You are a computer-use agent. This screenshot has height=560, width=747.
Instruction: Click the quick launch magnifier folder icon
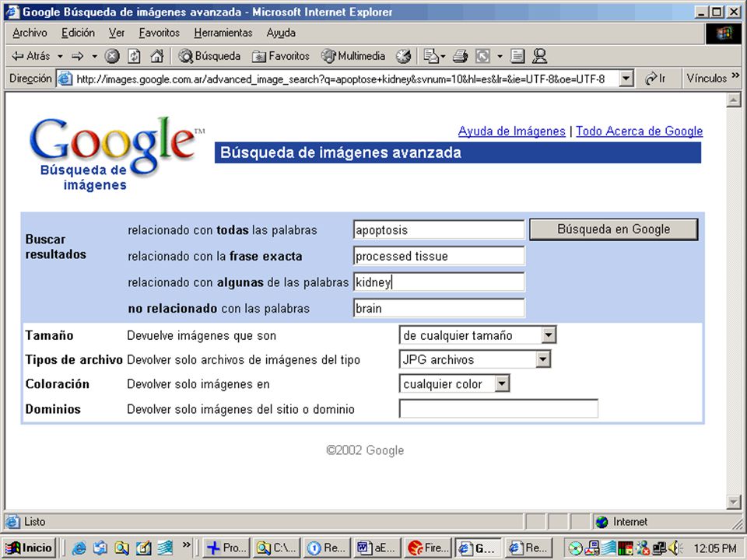[x=121, y=548]
